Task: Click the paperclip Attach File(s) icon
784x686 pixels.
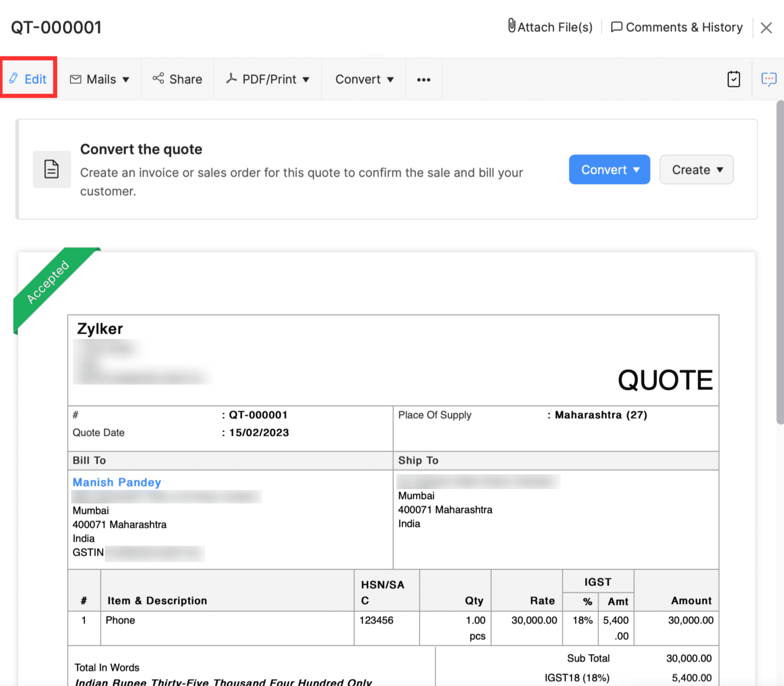Action: (x=512, y=26)
